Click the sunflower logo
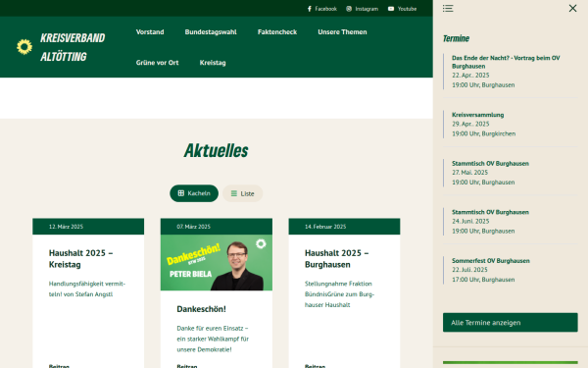Viewport: 588px width, 368px height. (x=24, y=47)
